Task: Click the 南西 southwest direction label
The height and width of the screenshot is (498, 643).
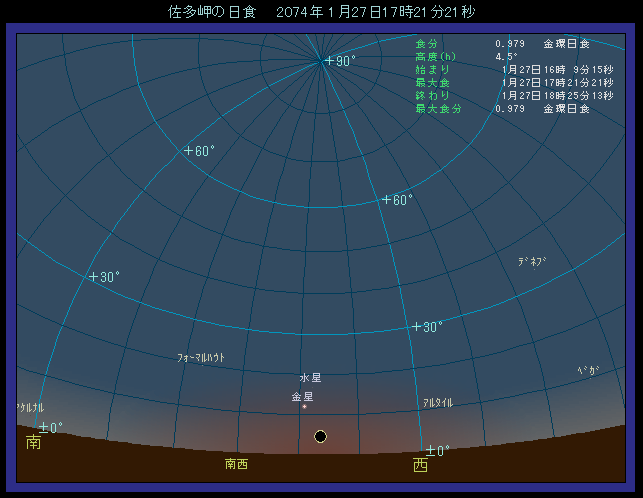Action: pos(236,464)
